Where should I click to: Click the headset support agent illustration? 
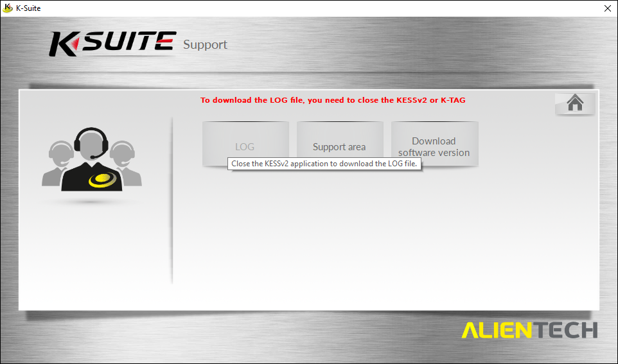[x=91, y=159]
